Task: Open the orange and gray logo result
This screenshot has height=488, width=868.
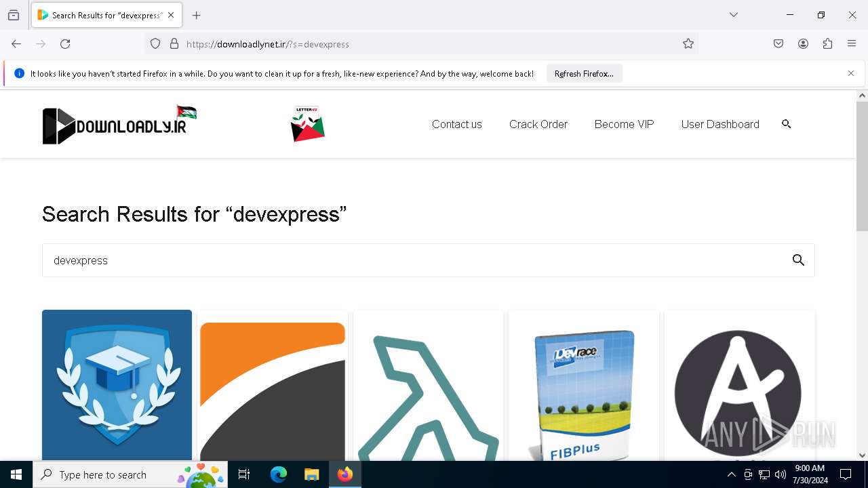Action: pos(273,385)
